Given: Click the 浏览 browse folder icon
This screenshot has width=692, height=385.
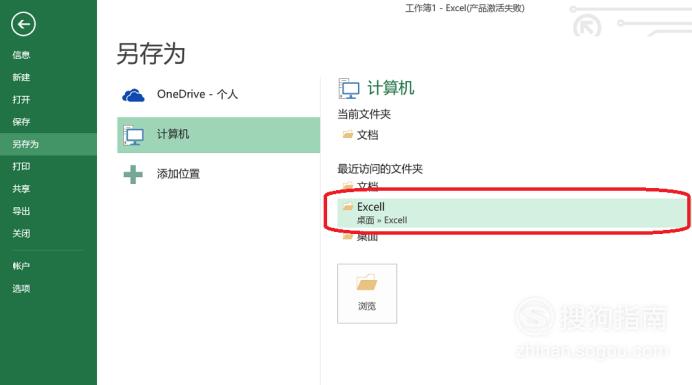Looking at the screenshot, I should [367, 283].
